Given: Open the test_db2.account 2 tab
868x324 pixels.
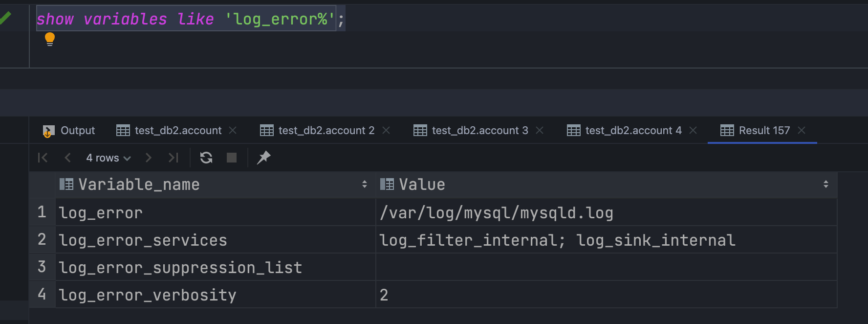Looking at the screenshot, I should click(x=318, y=131).
